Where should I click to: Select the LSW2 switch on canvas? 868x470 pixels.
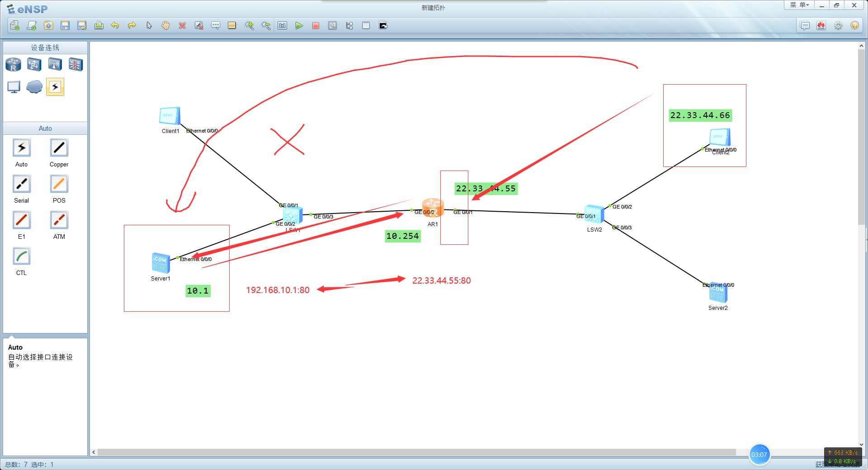coord(594,214)
